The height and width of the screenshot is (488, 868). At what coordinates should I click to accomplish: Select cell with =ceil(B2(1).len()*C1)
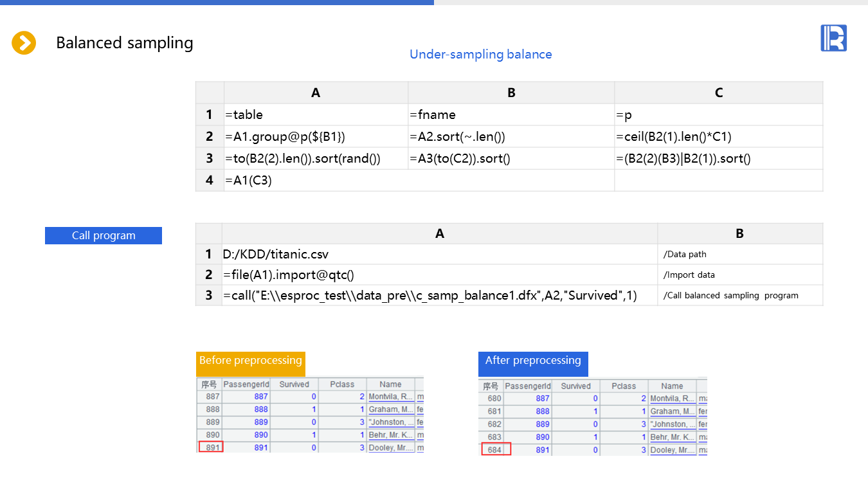(718, 136)
